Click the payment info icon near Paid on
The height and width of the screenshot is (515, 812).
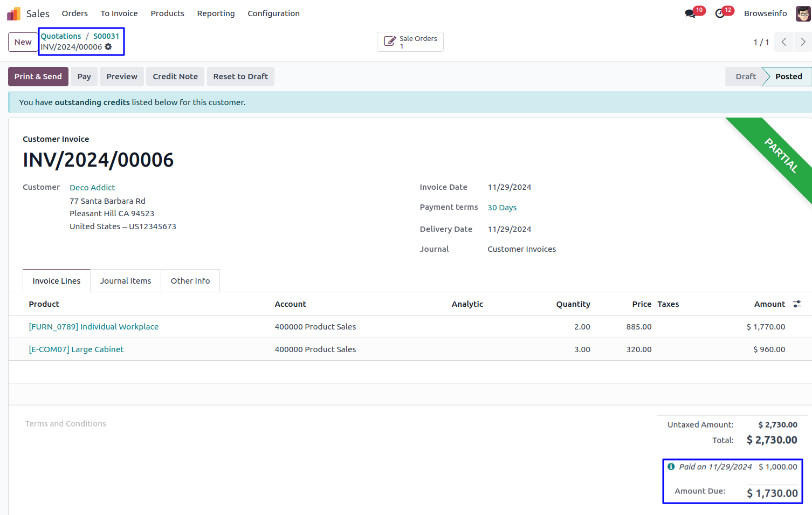pos(671,466)
